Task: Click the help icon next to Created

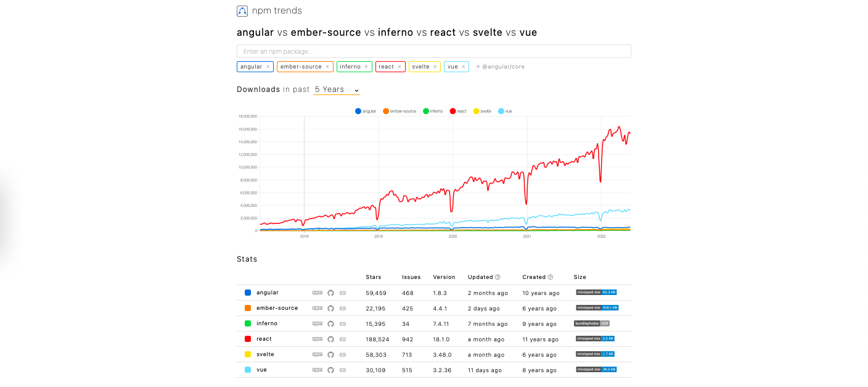Action: 551,277
